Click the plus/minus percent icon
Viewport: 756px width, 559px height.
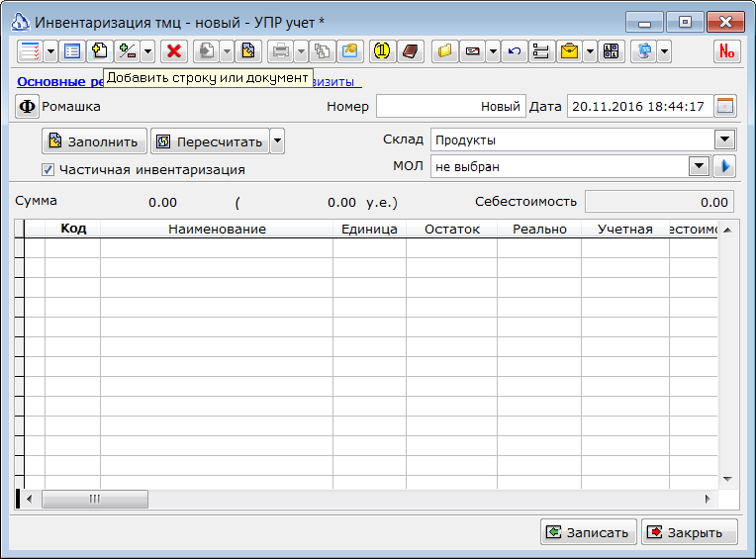(128, 51)
